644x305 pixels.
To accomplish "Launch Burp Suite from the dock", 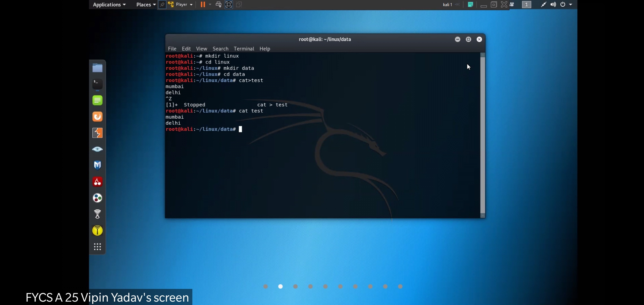I will pyautogui.click(x=97, y=133).
